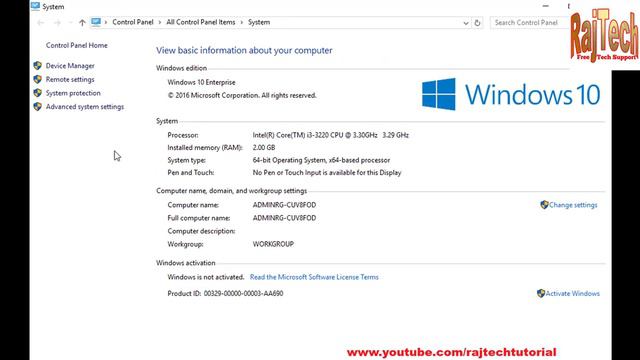
Task: Click Change settings for computer name
Action: pyautogui.click(x=573, y=205)
